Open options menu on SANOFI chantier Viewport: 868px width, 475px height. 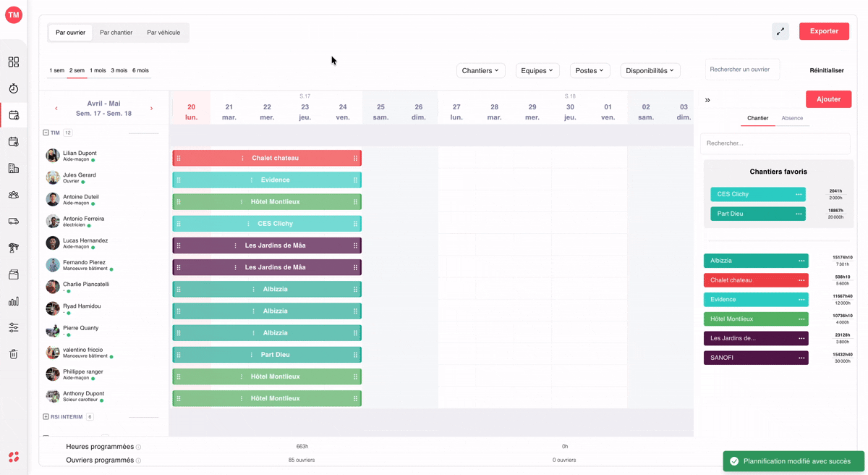click(801, 358)
